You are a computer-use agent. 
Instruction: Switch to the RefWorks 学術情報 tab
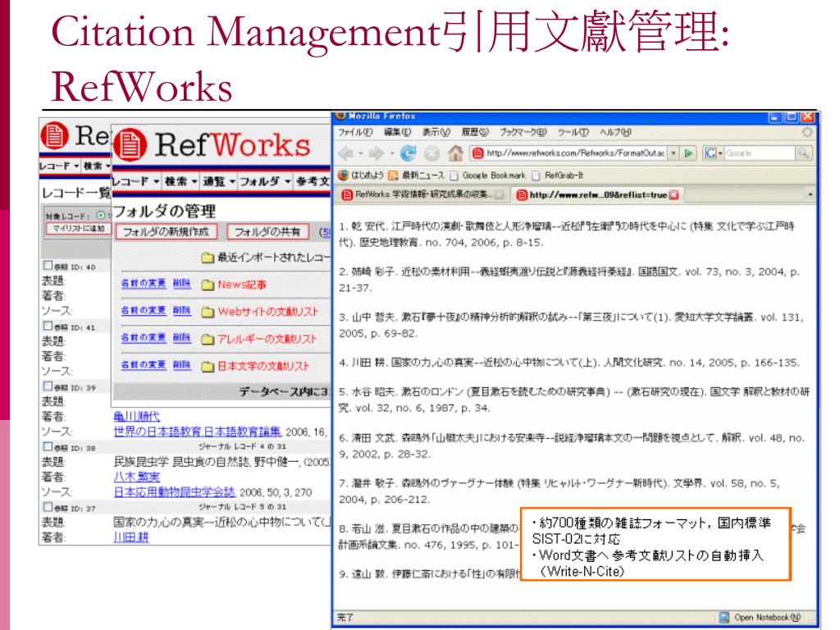click(422, 195)
